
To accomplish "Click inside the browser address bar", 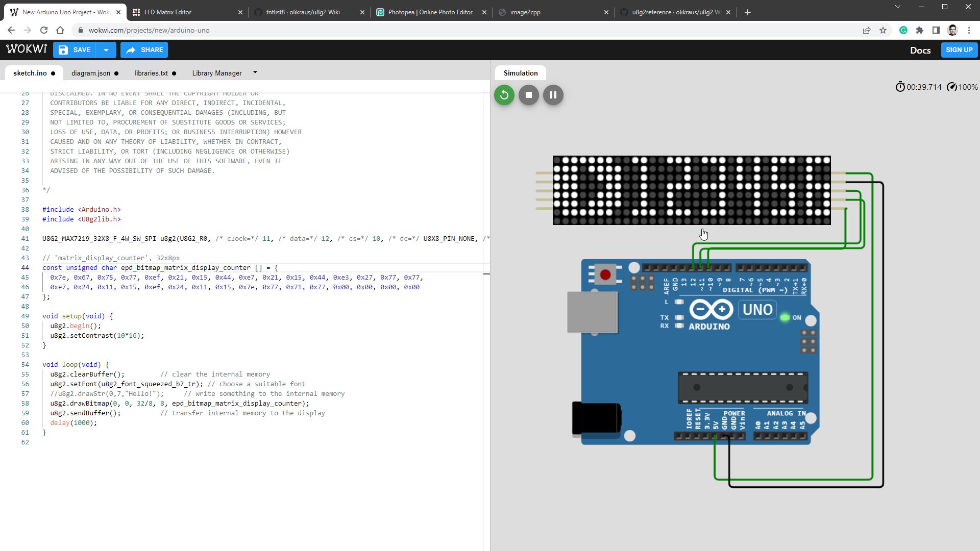I will (204, 30).
